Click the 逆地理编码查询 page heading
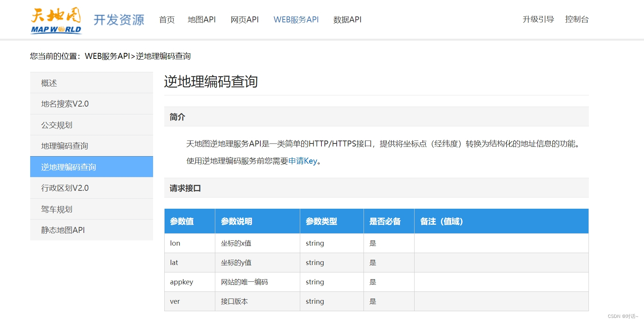Image resolution: width=644 pixels, height=322 pixels. pos(211,82)
